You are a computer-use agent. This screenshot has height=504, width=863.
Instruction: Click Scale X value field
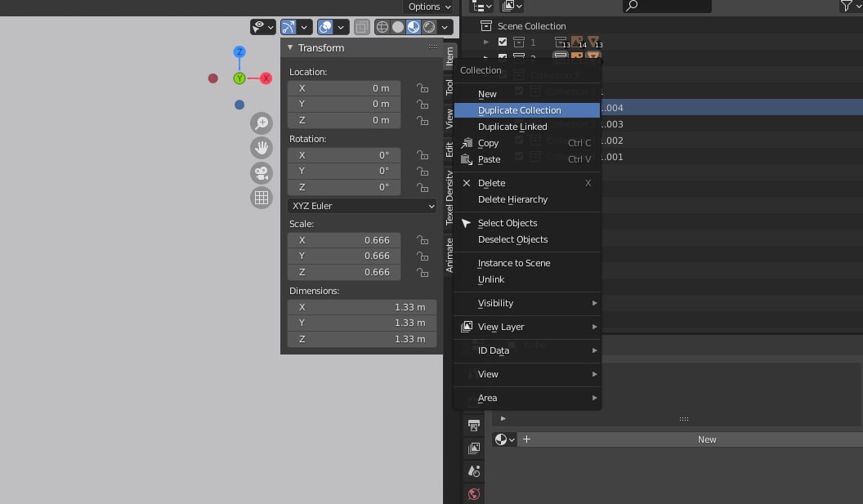(x=344, y=240)
